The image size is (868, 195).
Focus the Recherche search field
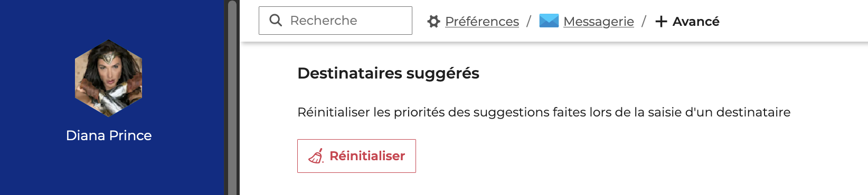tap(335, 21)
